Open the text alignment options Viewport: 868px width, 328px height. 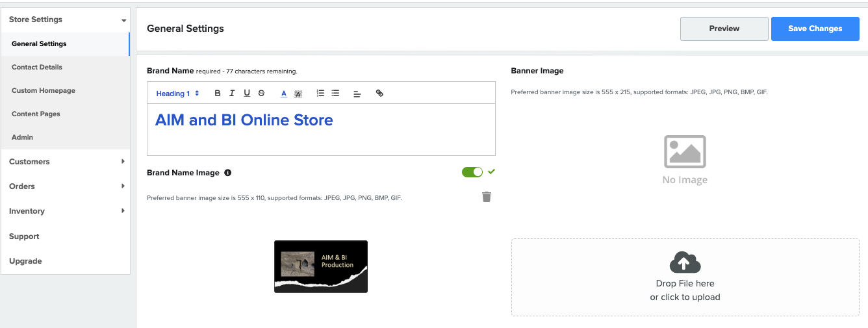pos(357,94)
